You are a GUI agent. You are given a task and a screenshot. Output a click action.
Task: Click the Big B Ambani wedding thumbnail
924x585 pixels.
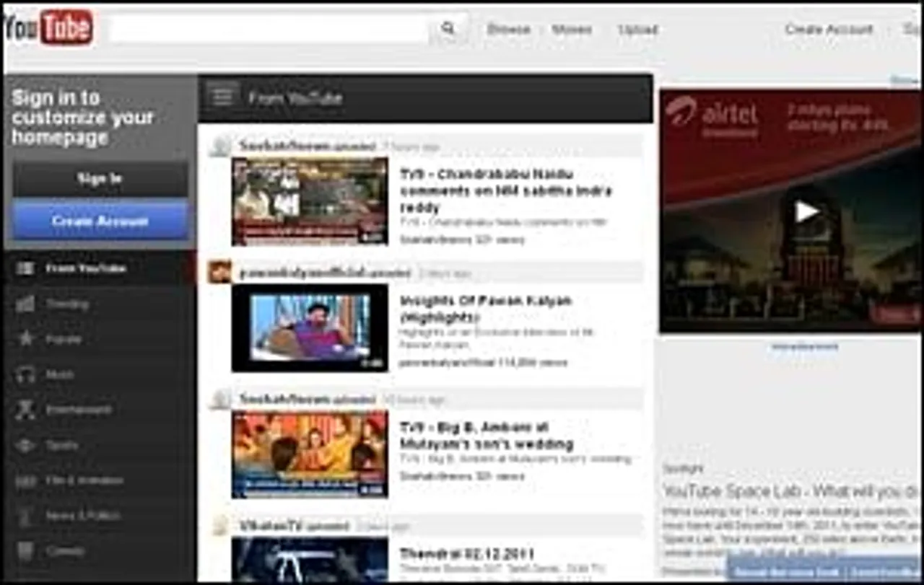310,454
